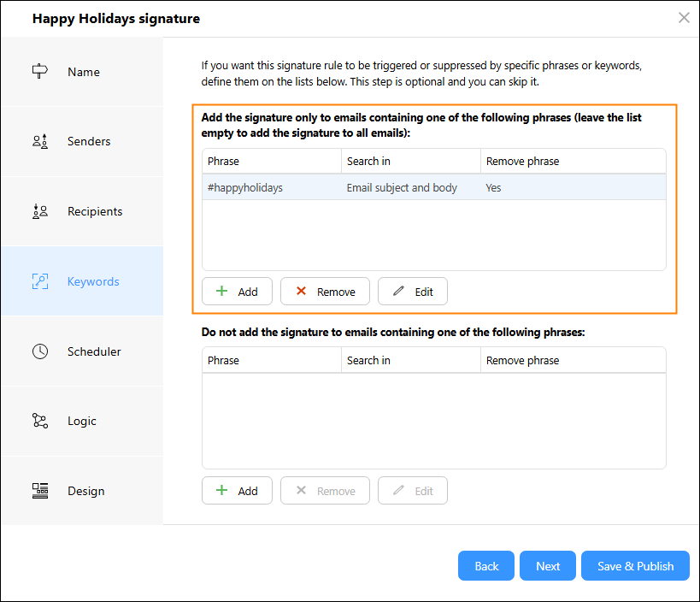Click lower table Phrase column header

tap(272, 360)
